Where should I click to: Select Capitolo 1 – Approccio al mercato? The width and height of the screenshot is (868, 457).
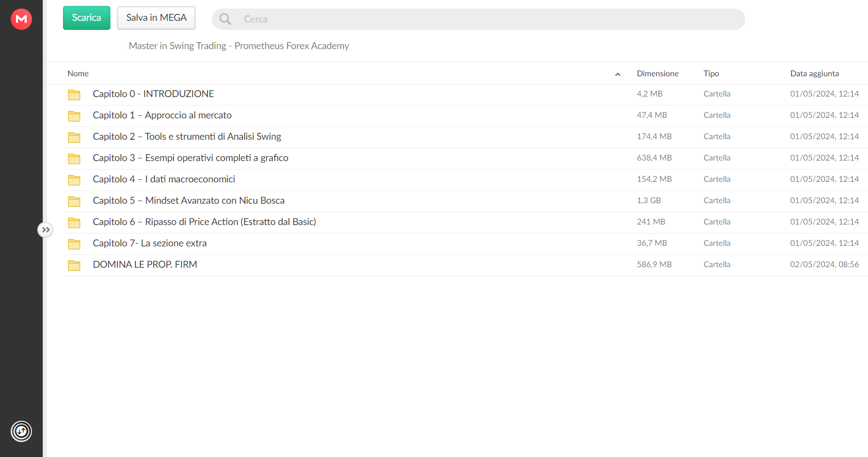162,115
